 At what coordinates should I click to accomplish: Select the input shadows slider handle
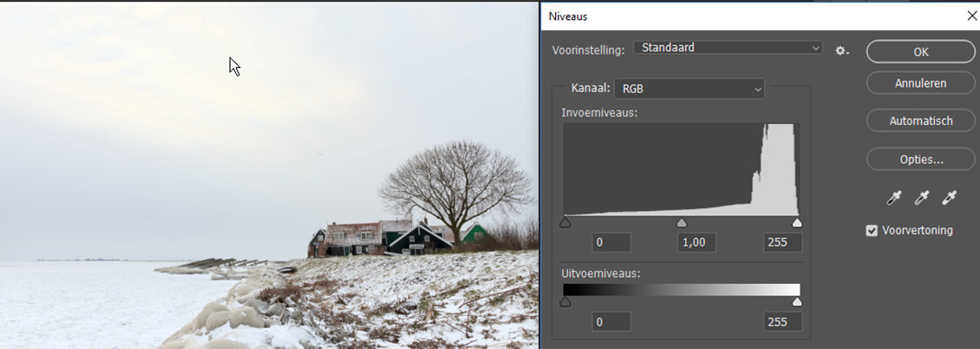(x=565, y=222)
